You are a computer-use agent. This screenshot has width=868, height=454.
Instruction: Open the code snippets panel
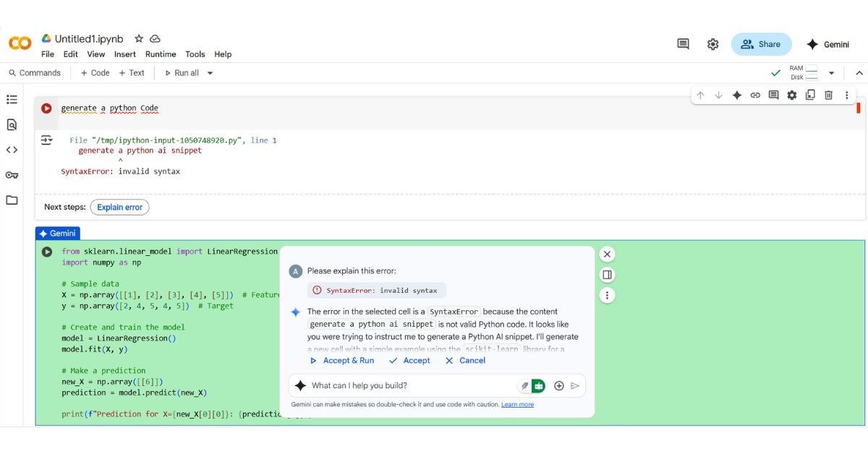click(x=12, y=150)
